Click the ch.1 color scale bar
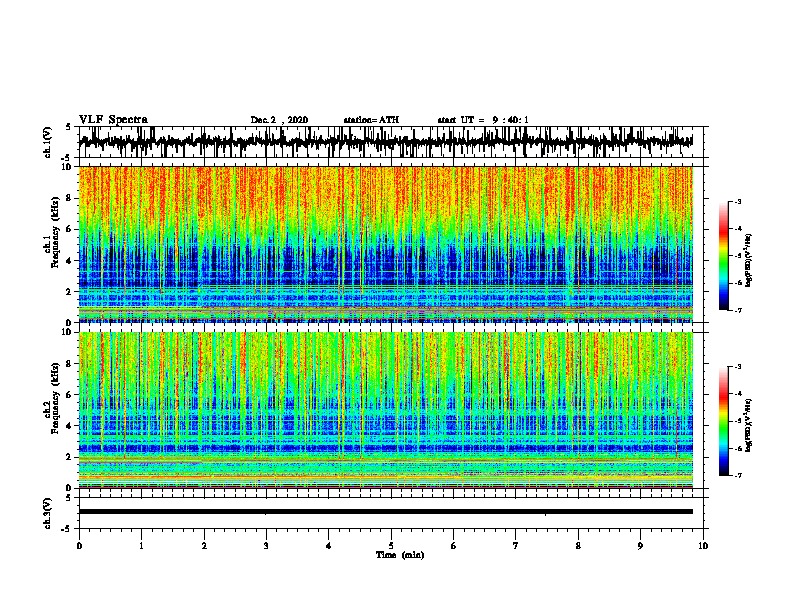This screenshot has width=792, height=612. [723, 256]
